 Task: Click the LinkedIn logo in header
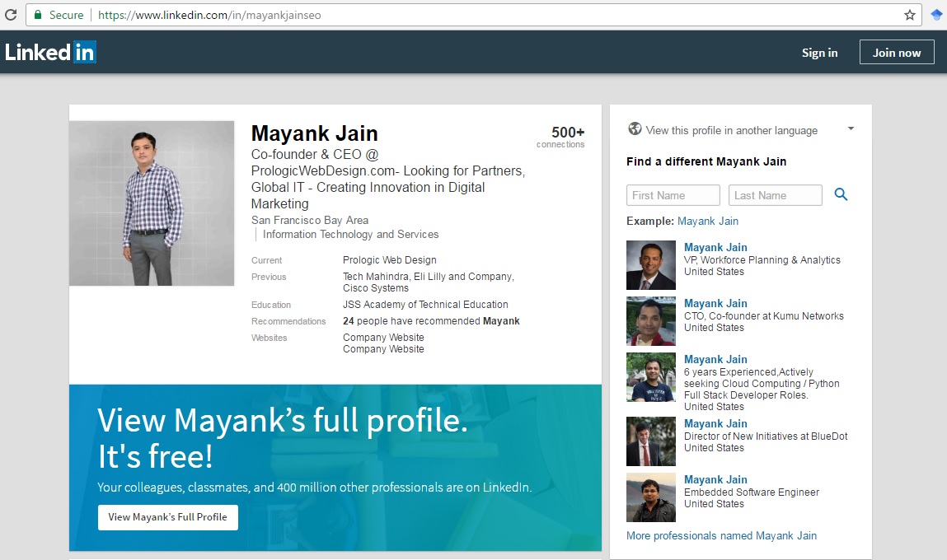pos(51,52)
